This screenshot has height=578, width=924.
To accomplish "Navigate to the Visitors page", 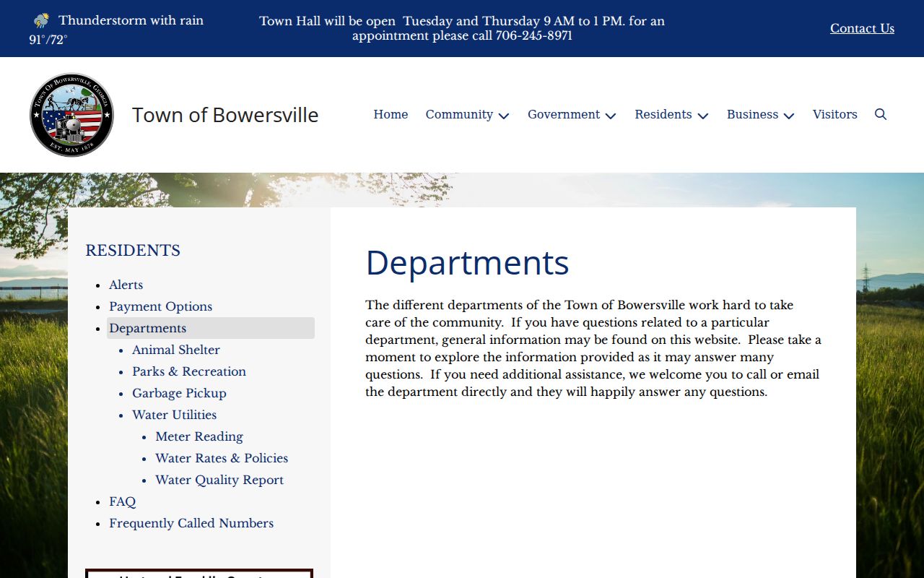I will click(835, 114).
